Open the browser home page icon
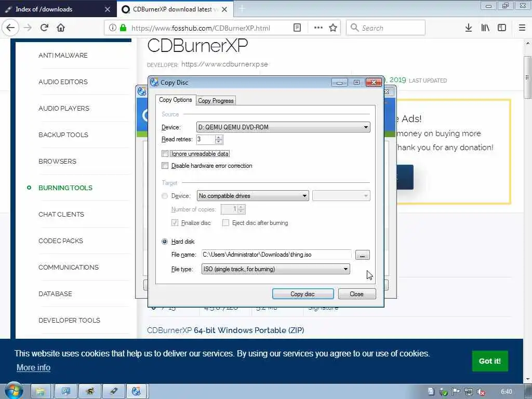532x399 pixels. coord(61,28)
